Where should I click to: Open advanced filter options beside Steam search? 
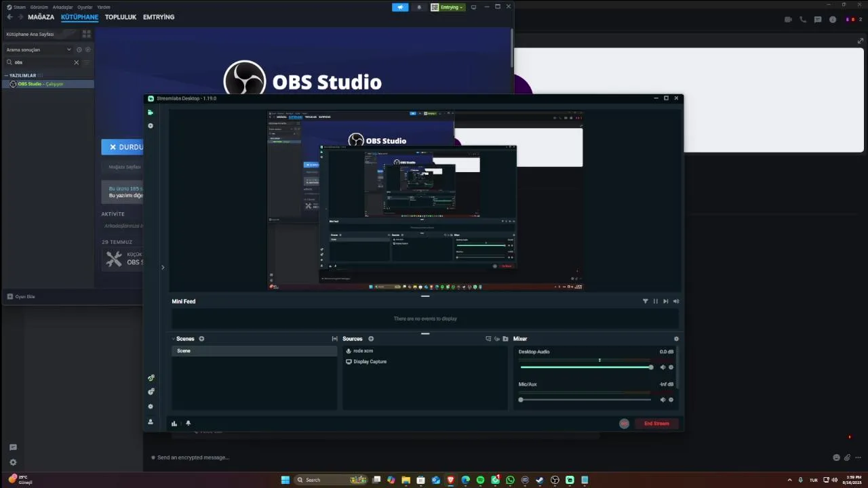point(86,62)
